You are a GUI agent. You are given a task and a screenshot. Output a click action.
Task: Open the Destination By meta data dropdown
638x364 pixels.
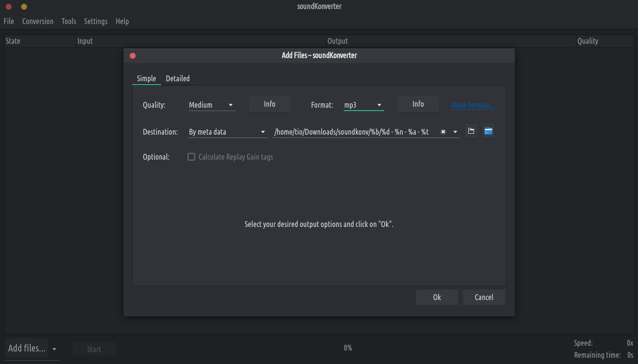tap(228, 132)
